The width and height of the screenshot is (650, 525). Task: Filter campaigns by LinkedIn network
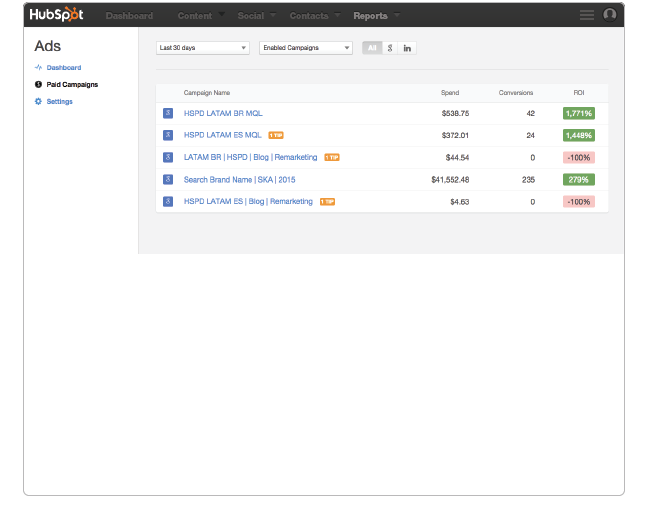(x=407, y=48)
